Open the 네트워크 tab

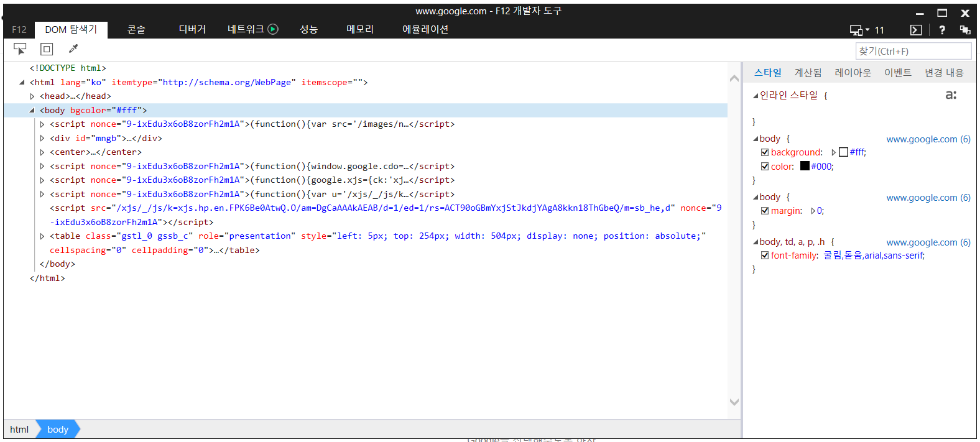click(246, 30)
